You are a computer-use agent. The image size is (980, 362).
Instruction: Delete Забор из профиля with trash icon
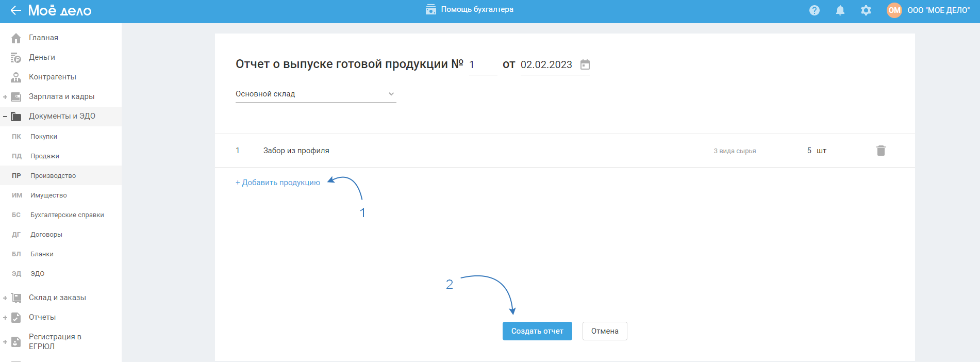pos(881,151)
